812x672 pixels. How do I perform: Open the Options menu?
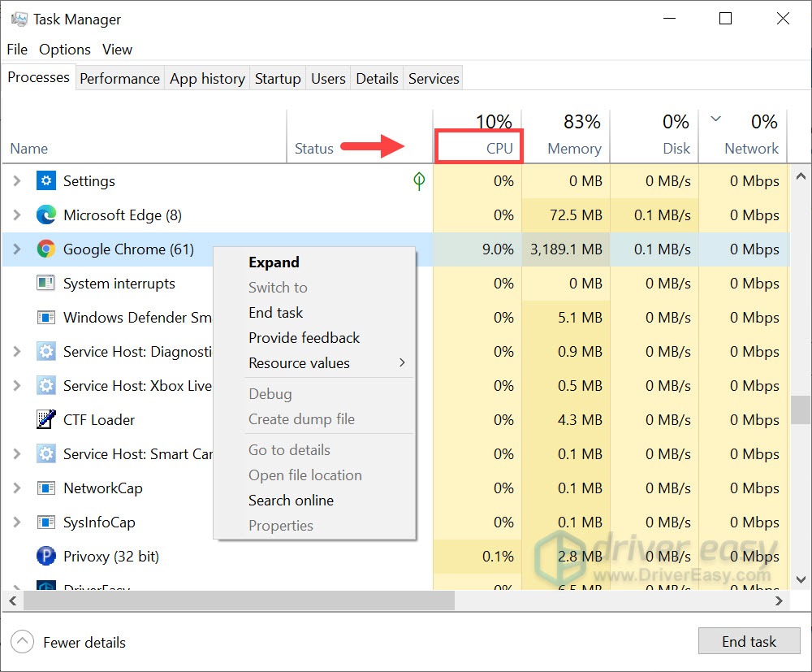(x=65, y=50)
